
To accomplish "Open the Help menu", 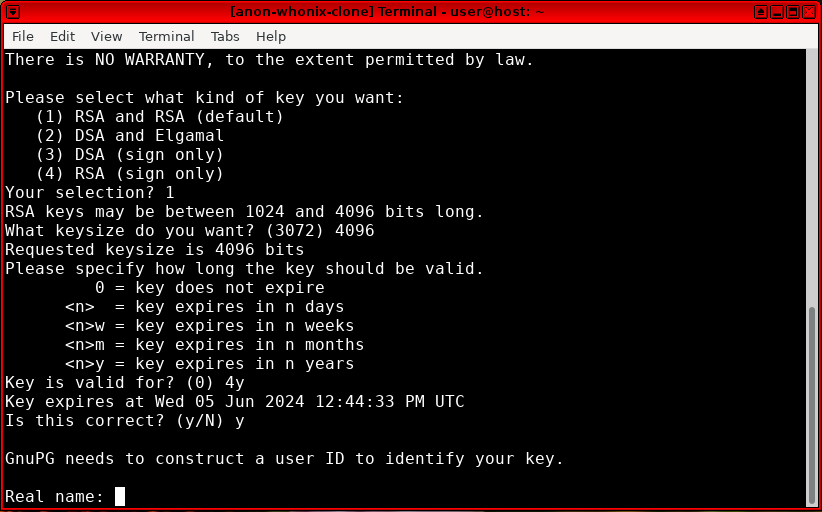I will 271,36.
